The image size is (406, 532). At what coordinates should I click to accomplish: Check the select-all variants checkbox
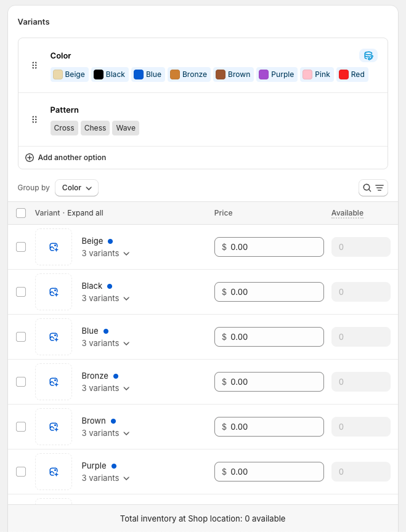[x=20, y=212]
